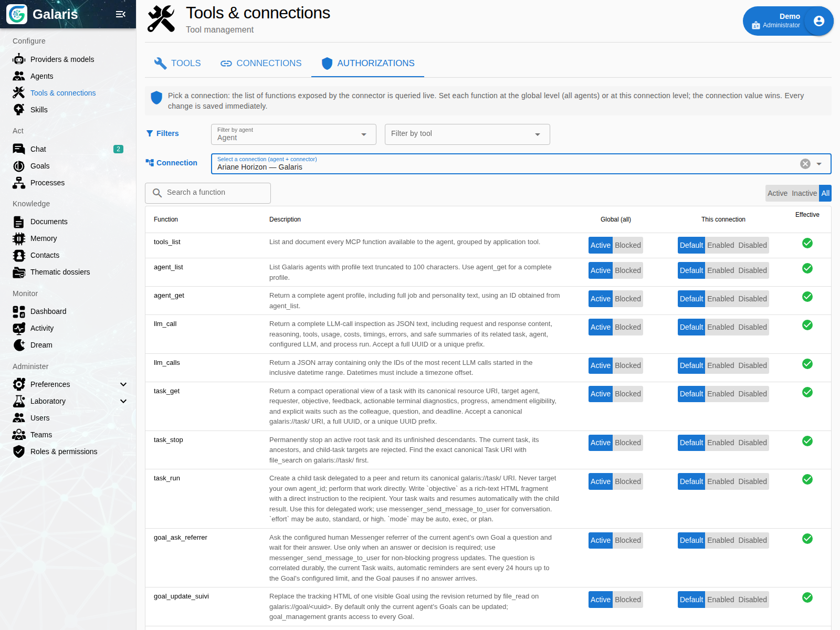Click the task_run effective green checkmark
Screen dimensions: 840x630
[807, 479]
